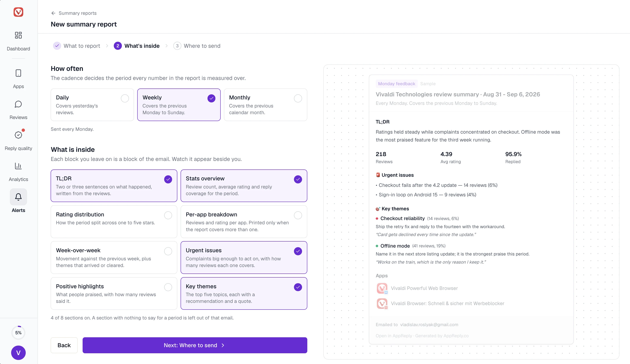Image resolution: width=630 pixels, height=364 pixels.
Task: Click 'Checkout reliability' theme title
Action: (x=402, y=218)
